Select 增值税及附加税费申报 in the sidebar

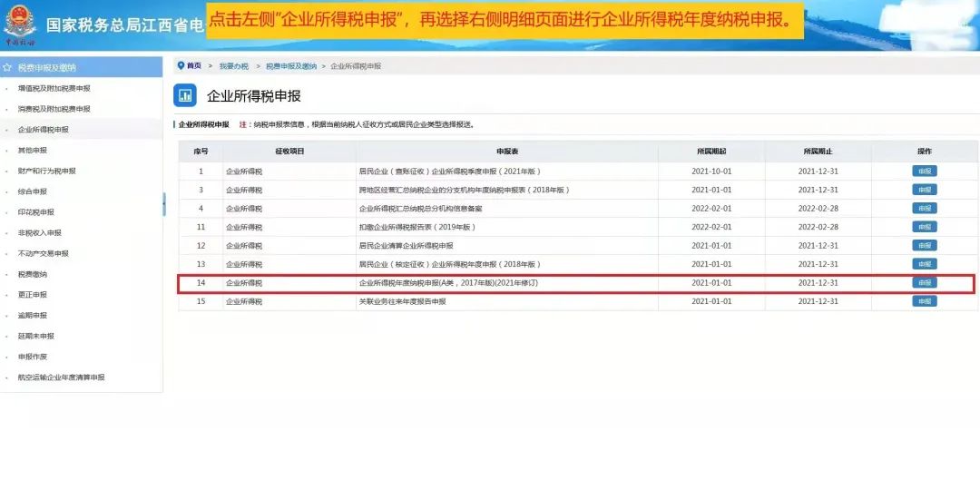coord(54,89)
